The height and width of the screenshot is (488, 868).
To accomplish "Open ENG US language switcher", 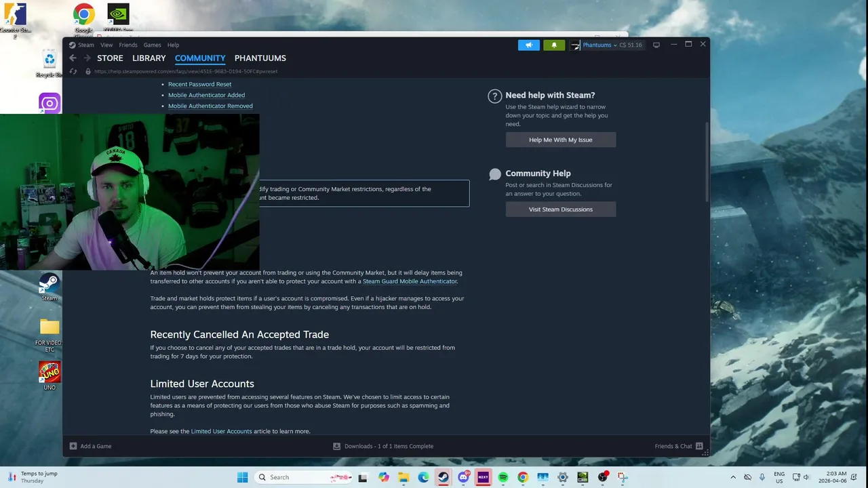I will click(779, 477).
